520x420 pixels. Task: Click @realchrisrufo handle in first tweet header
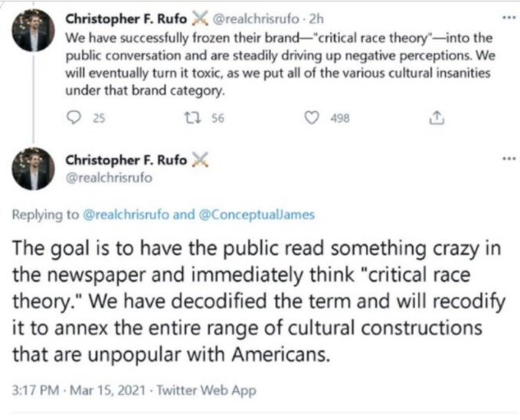coord(255,19)
